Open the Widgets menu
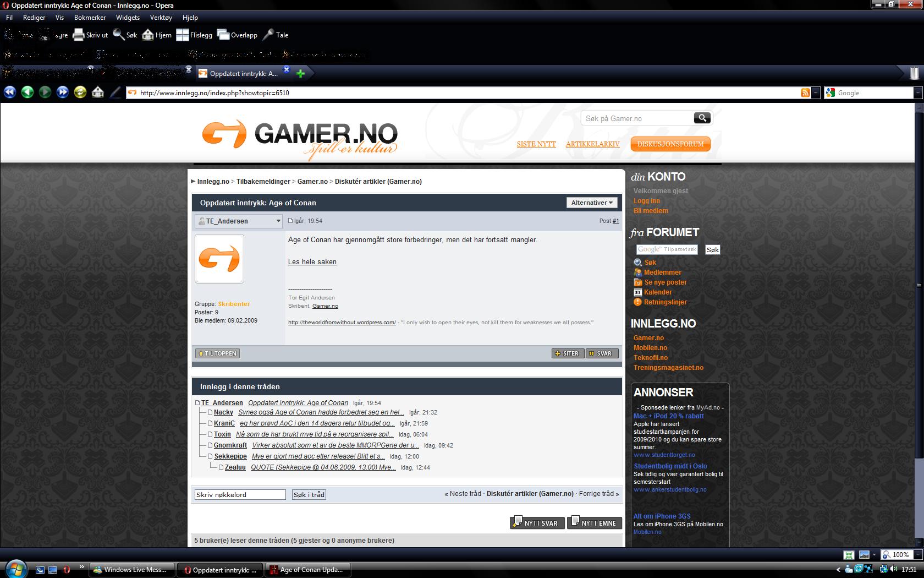This screenshot has height=578, width=924. point(128,18)
